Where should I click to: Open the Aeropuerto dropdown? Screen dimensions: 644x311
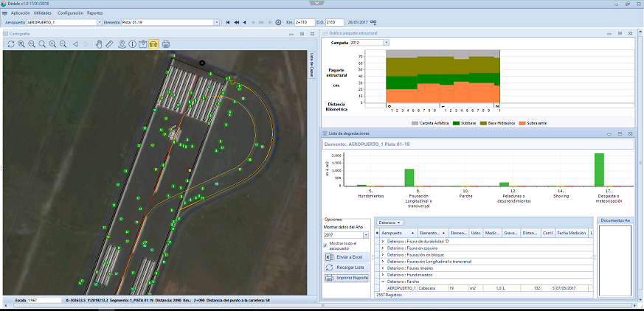[98, 23]
